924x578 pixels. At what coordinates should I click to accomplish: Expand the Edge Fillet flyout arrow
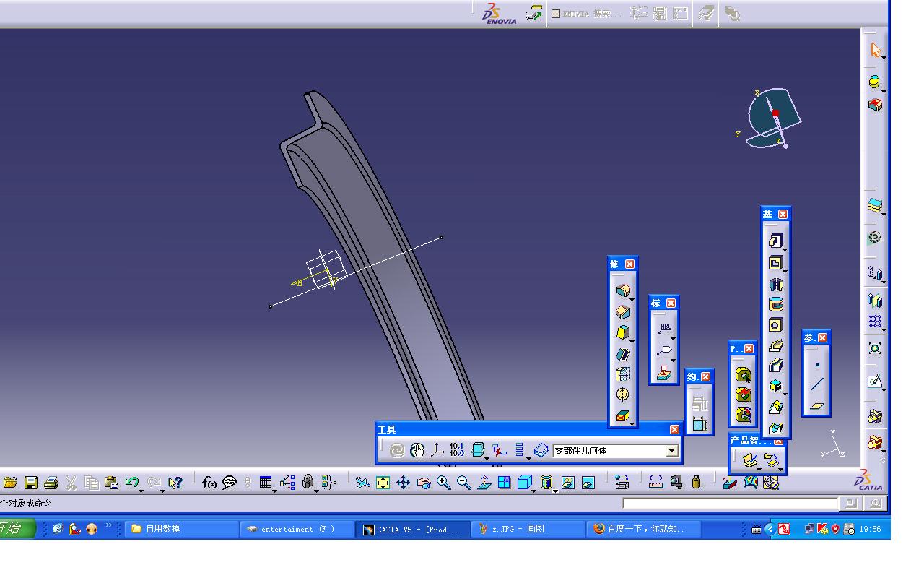[632, 299]
